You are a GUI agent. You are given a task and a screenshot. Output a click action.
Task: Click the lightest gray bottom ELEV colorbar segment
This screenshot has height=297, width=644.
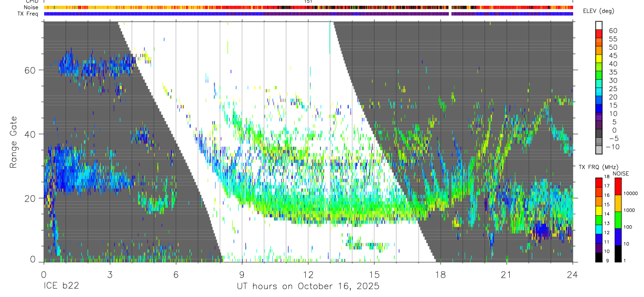click(x=599, y=150)
